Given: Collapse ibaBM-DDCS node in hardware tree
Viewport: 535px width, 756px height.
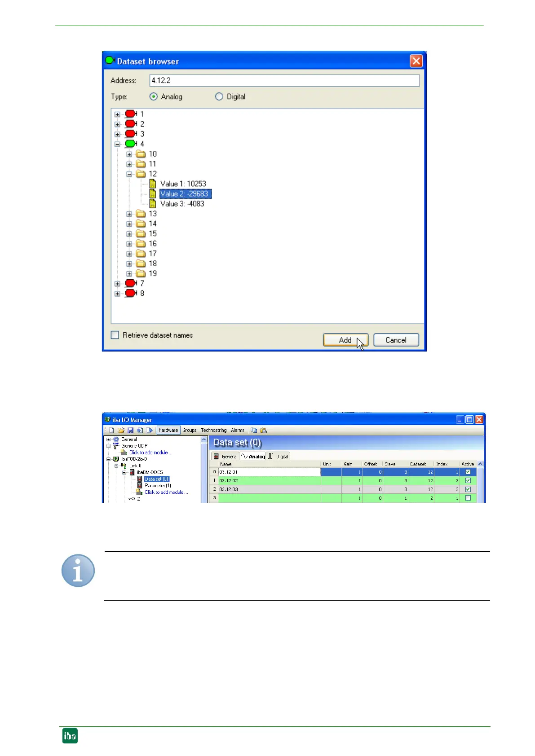Looking at the screenshot, I should click(124, 472).
